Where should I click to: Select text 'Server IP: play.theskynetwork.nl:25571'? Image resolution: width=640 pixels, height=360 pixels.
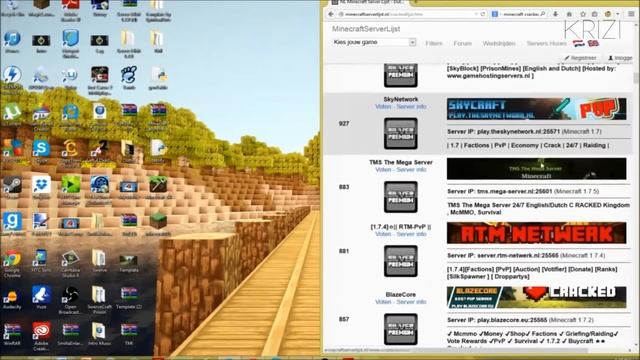click(503, 132)
